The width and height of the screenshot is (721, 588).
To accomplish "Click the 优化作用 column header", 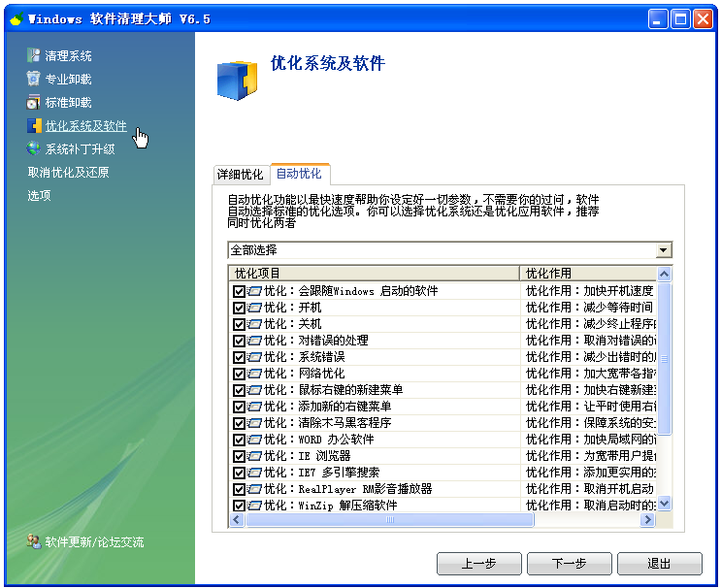I will (x=589, y=274).
